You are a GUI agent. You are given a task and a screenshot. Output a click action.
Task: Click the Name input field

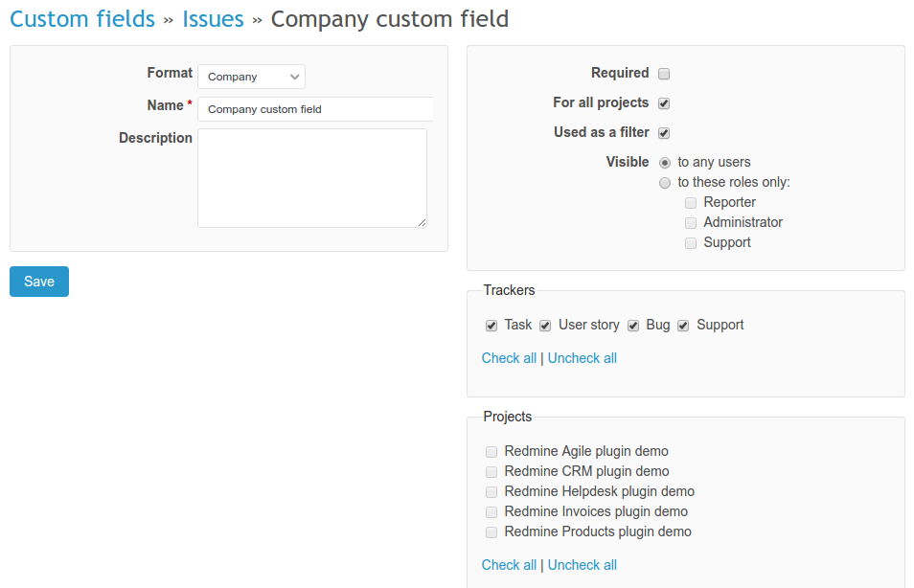[316, 108]
